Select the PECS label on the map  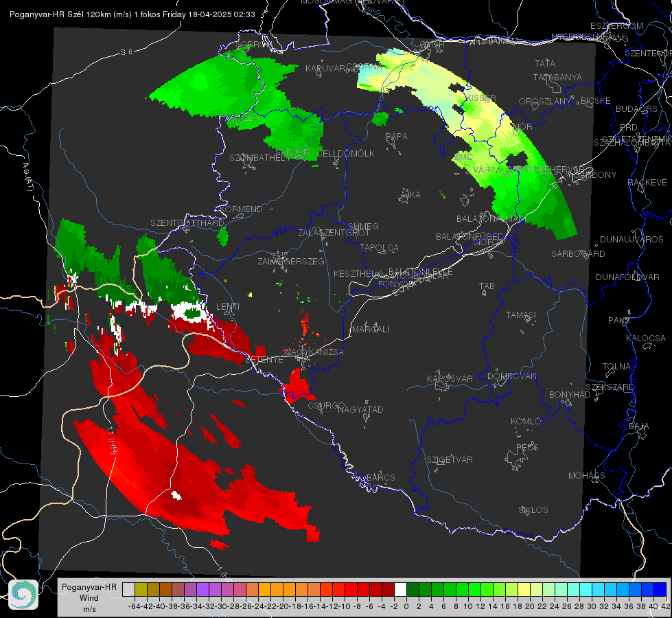click(x=527, y=447)
